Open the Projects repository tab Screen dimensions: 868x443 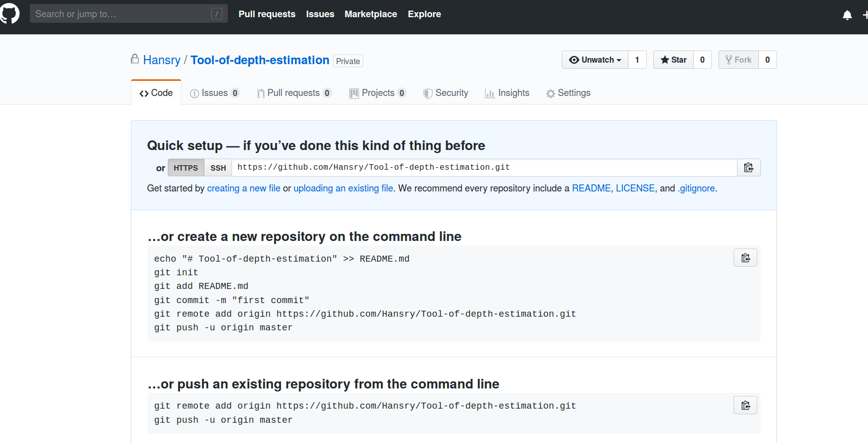(x=377, y=93)
